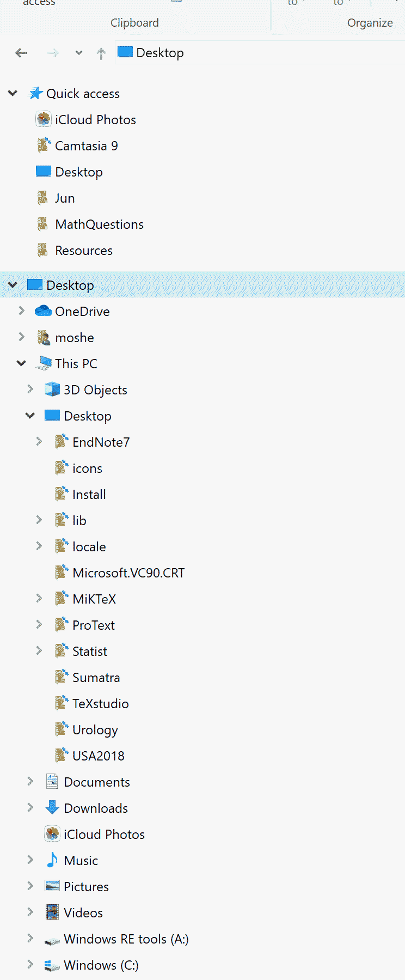Select the Jun folder icon
This screenshot has height=980, width=405.
42,198
